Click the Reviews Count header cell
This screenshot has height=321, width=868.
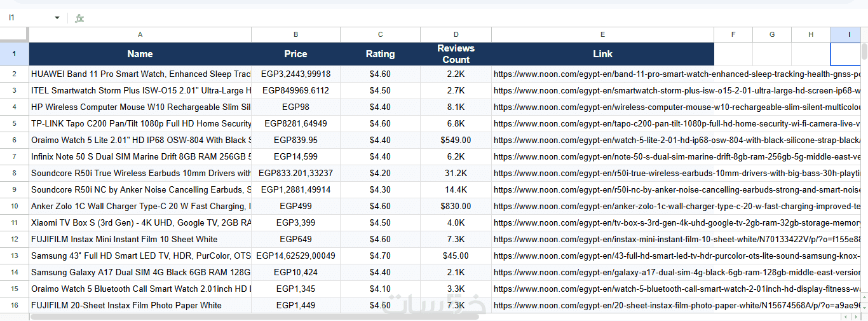click(456, 54)
